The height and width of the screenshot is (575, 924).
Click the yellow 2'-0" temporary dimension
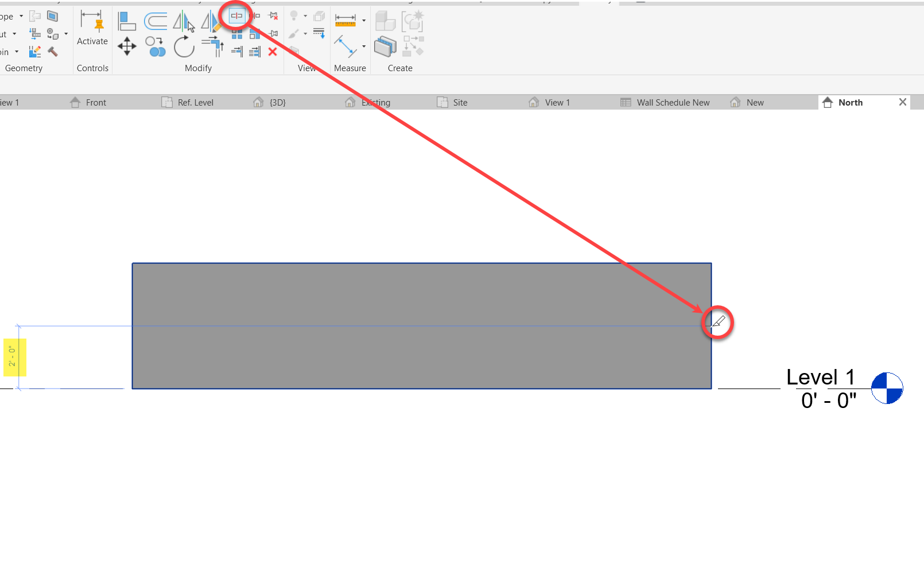[14, 357]
